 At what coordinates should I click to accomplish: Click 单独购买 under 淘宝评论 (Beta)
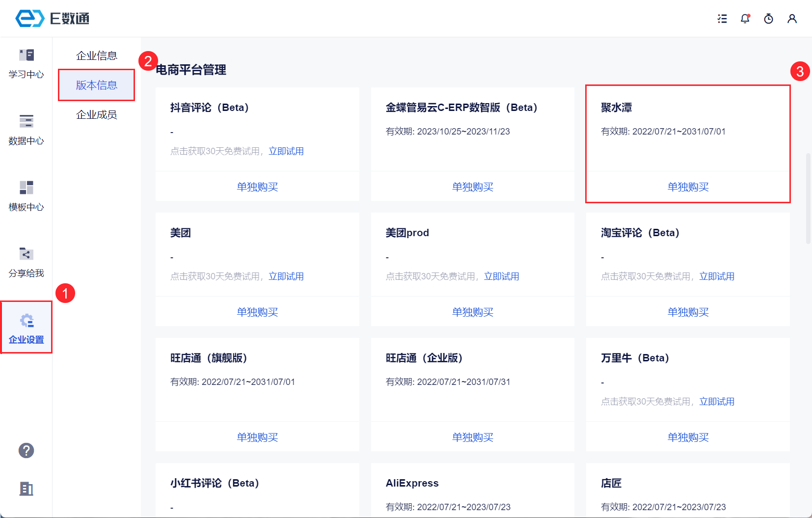688,312
